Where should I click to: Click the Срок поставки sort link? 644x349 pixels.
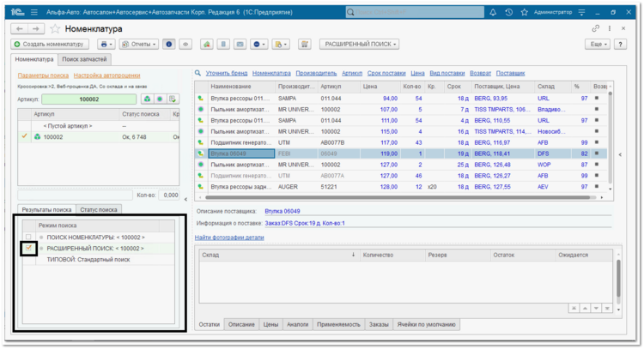click(386, 73)
